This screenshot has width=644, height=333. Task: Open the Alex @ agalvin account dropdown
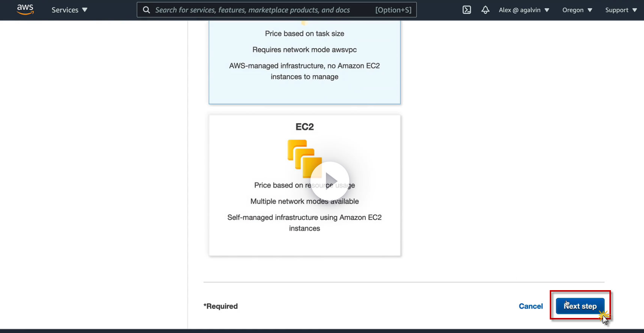click(x=523, y=10)
